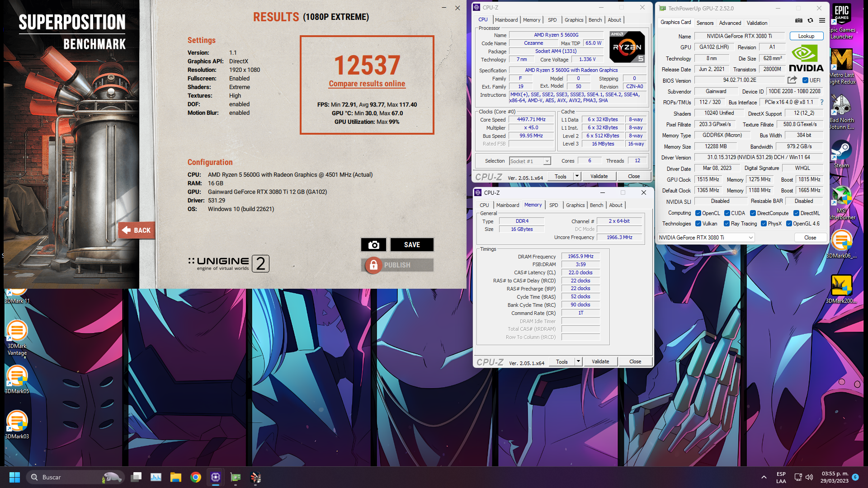Click CPU-Z taskbar icon
This screenshot has width=868, height=488.
coord(216,477)
